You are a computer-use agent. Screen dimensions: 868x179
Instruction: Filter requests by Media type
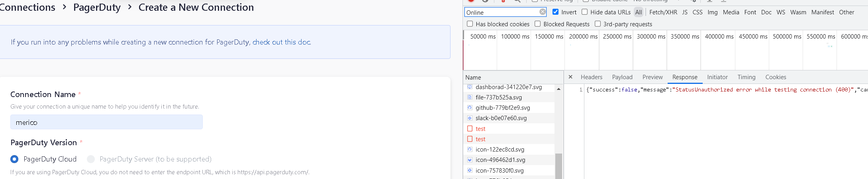pos(731,12)
